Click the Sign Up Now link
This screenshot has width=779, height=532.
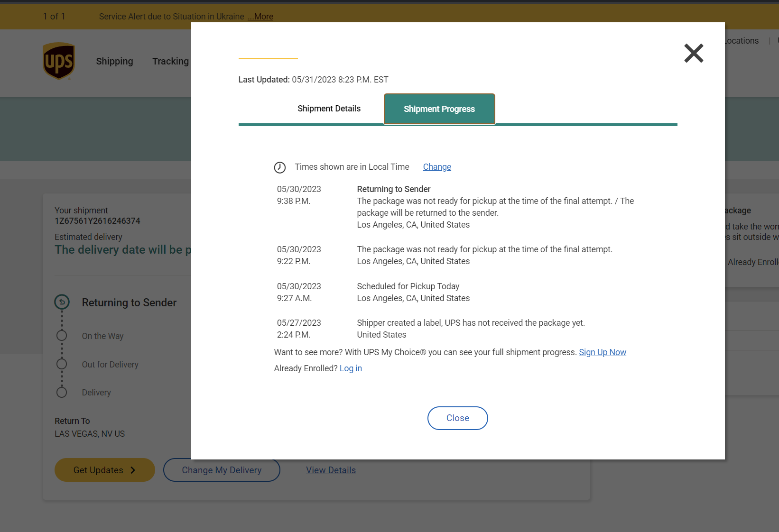click(x=603, y=352)
